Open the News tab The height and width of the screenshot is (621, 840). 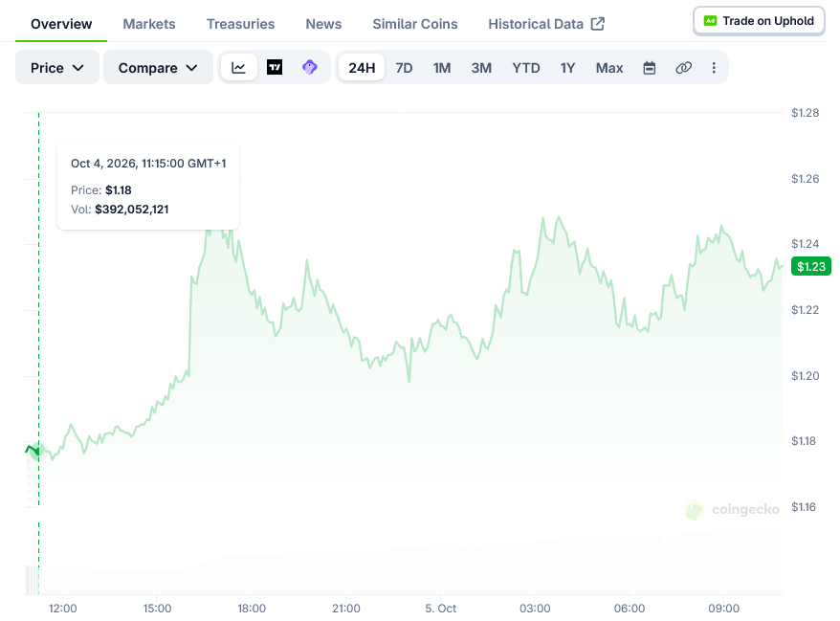(x=323, y=24)
